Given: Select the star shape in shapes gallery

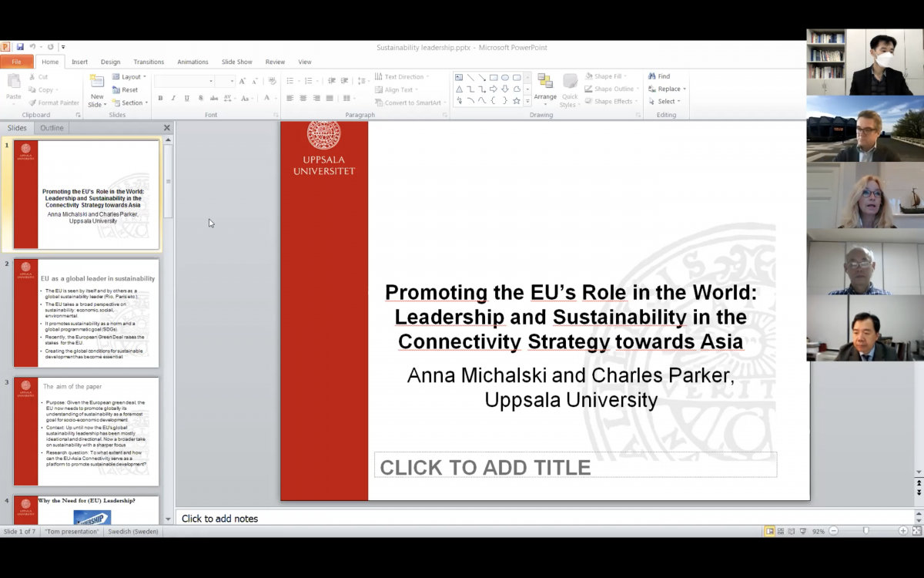Looking at the screenshot, I should click(x=517, y=101).
